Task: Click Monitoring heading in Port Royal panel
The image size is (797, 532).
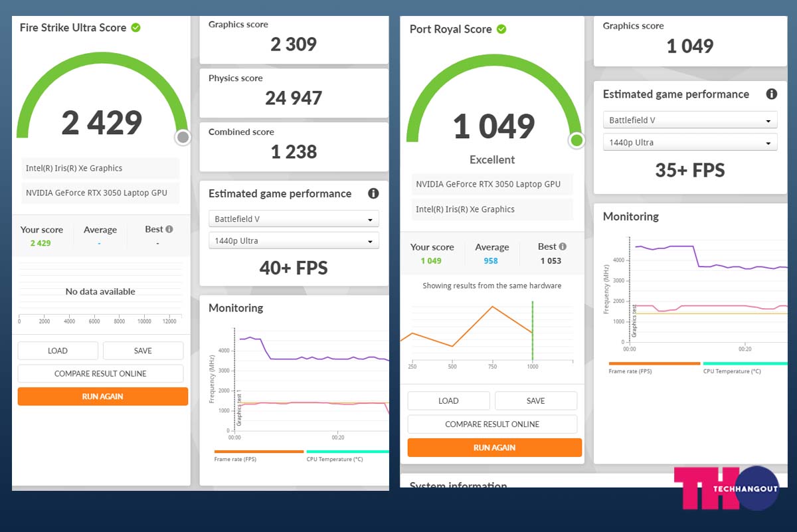Action: click(x=631, y=217)
